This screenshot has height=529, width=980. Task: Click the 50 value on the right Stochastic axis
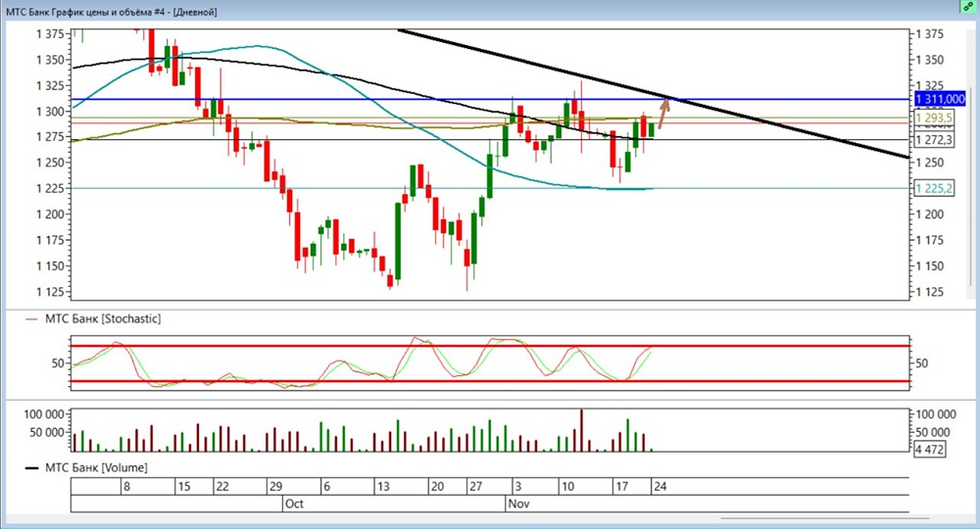pyautogui.click(x=921, y=363)
